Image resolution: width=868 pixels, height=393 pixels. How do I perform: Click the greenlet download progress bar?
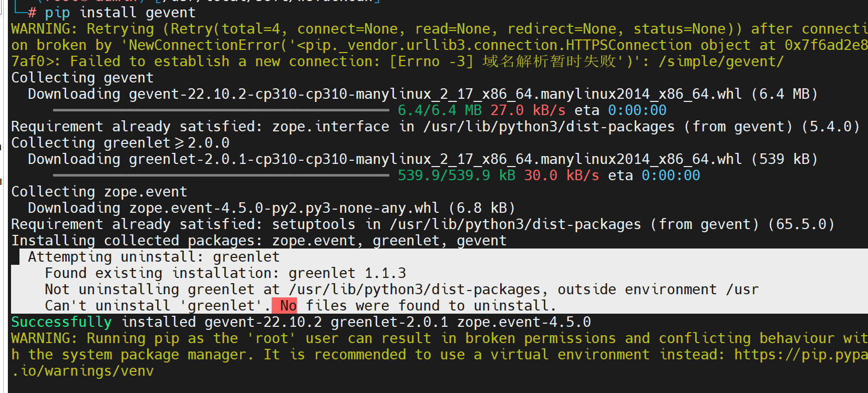tap(221, 175)
